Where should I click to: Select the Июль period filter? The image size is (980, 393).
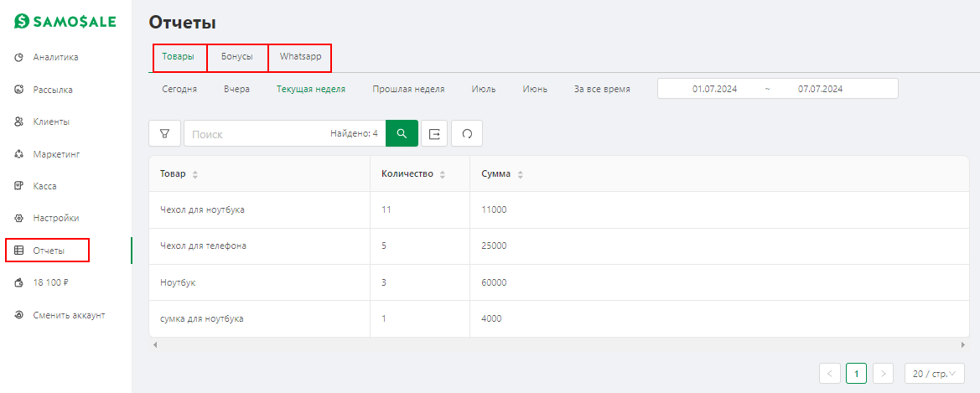point(484,89)
